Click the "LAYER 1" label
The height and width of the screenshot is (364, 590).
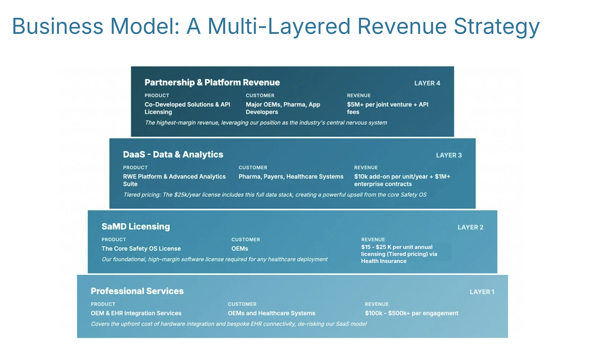point(482,291)
